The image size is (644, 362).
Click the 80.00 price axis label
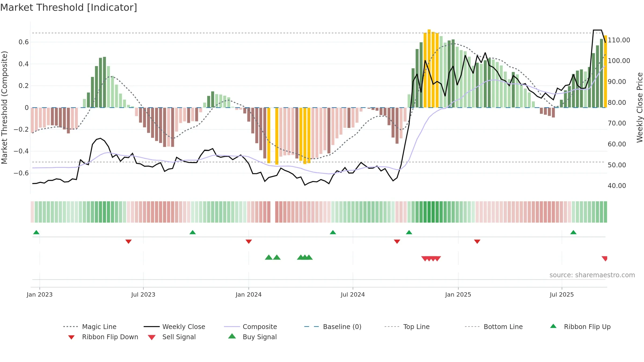(617, 103)
